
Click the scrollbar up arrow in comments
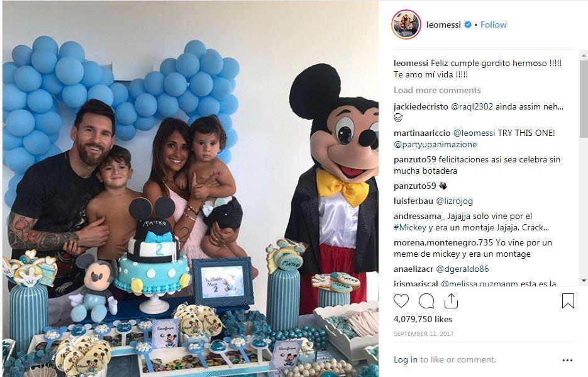584,55
